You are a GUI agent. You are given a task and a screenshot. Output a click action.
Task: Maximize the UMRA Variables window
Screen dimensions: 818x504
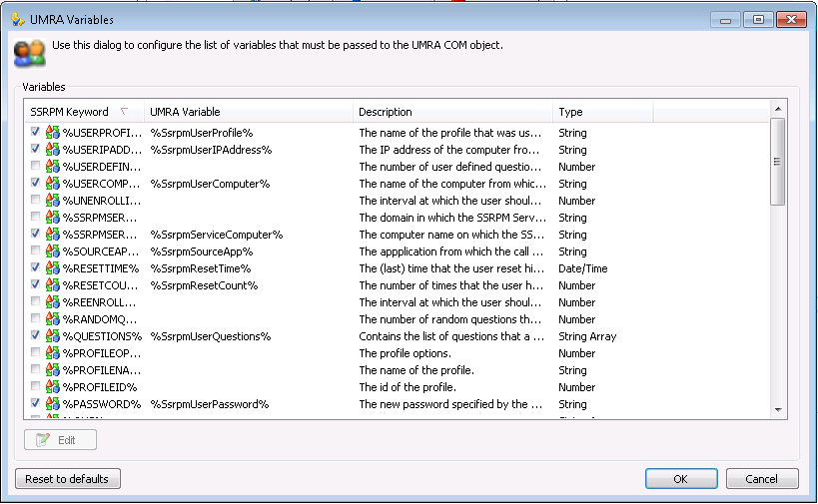coord(758,20)
